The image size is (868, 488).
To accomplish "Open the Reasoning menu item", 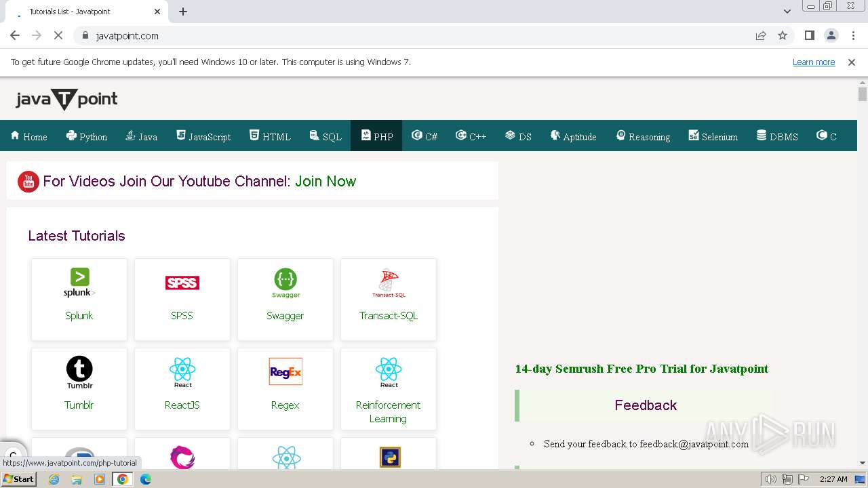I will point(643,136).
